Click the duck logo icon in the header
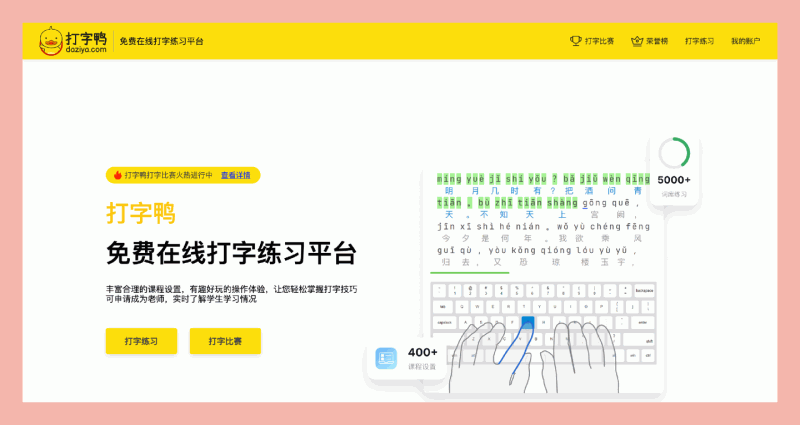Viewport: 800px width, 425px height. [51, 41]
